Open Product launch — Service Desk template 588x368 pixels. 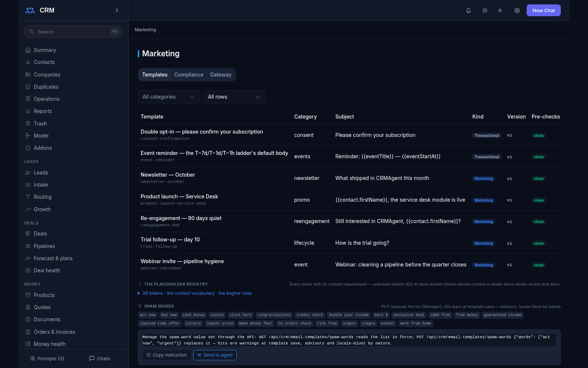point(349,200)
